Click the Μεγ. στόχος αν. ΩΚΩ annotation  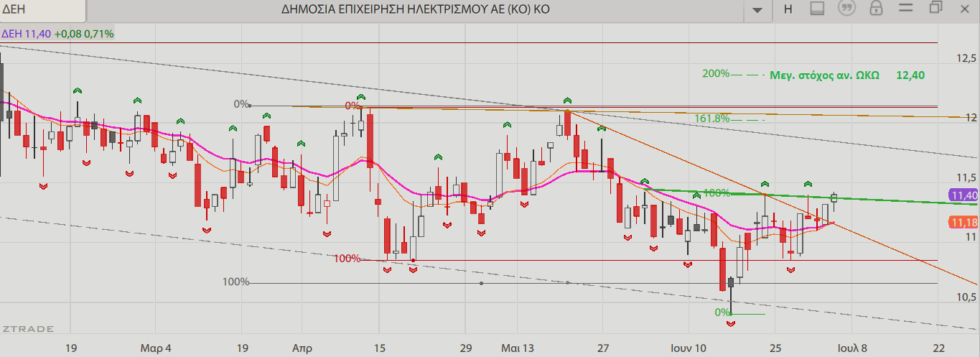824,75
